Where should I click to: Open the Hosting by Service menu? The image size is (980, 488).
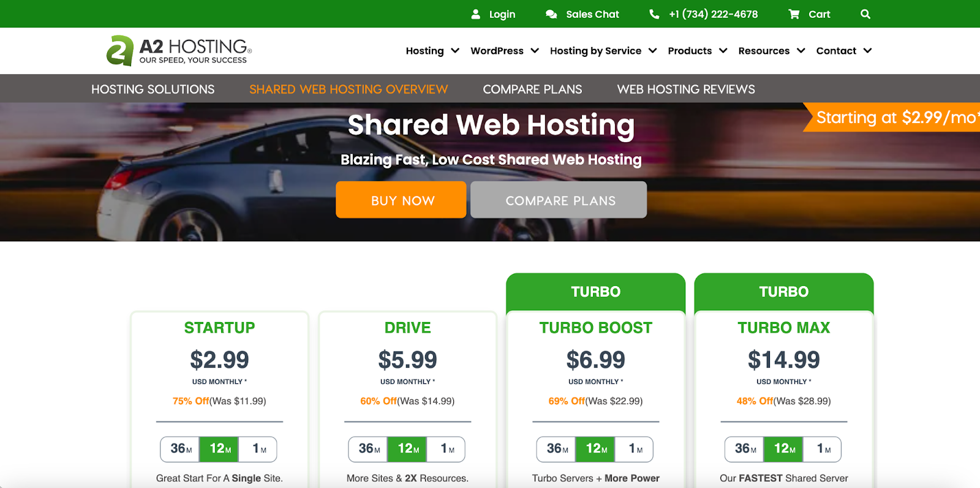(595, 51)
